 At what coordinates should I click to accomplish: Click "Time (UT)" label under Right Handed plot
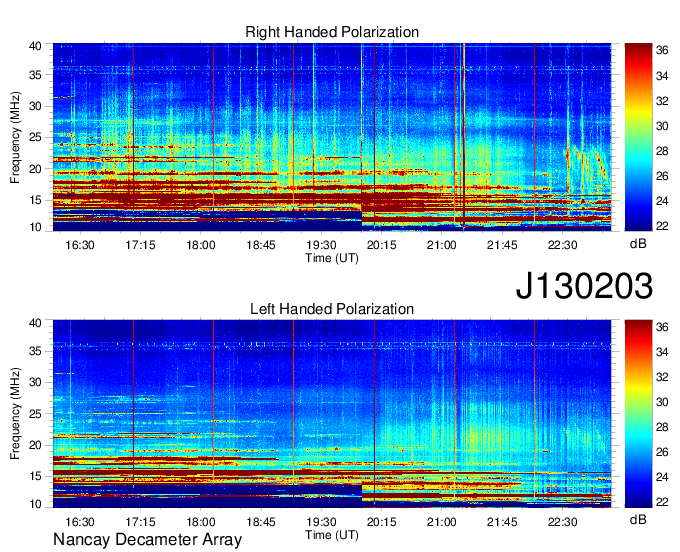[x=332, y=258]
